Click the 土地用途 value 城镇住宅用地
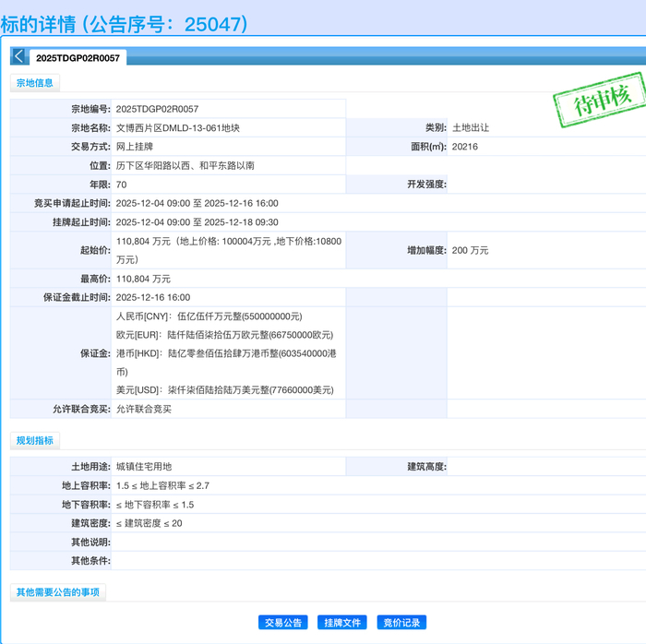Screen dimensions: 646x644 tap(144, 467)
